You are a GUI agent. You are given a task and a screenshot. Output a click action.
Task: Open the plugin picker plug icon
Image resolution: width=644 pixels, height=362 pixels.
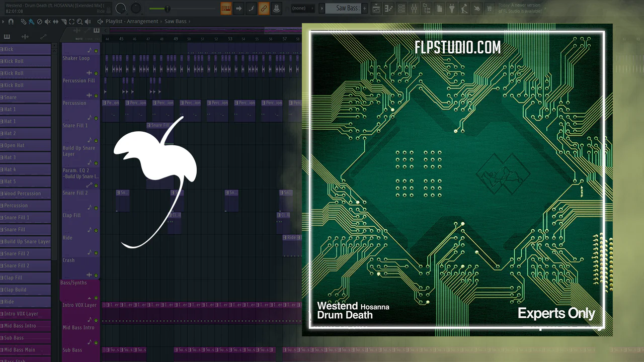point(451,8)
